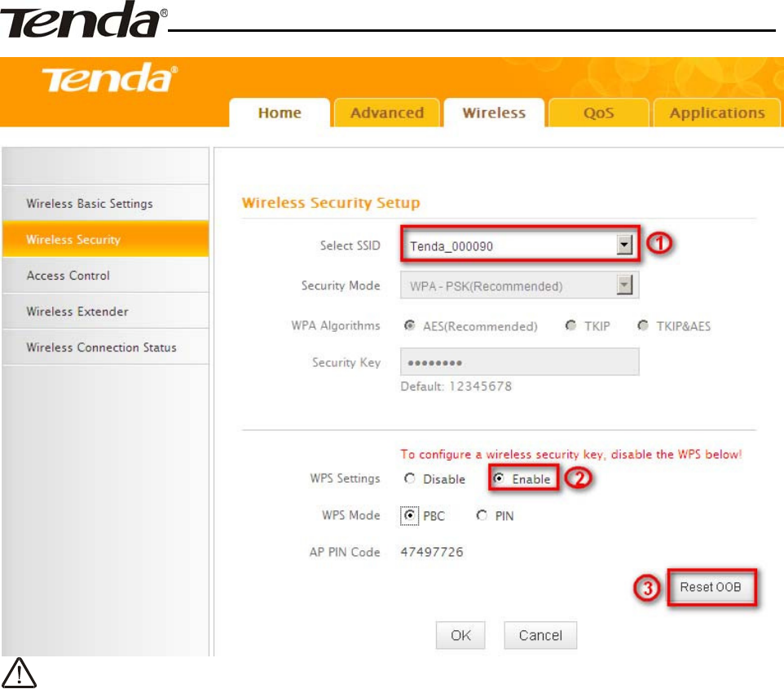This screenshot has height=689, width=784.
Task: Open Access Control sidebar item
Action: pos(105,276)
